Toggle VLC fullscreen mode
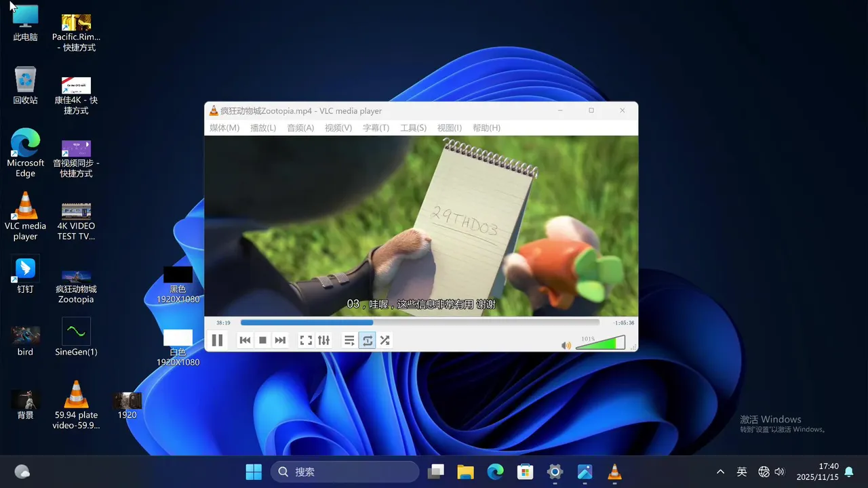This screenshot has width=868, height=488. 306,340
